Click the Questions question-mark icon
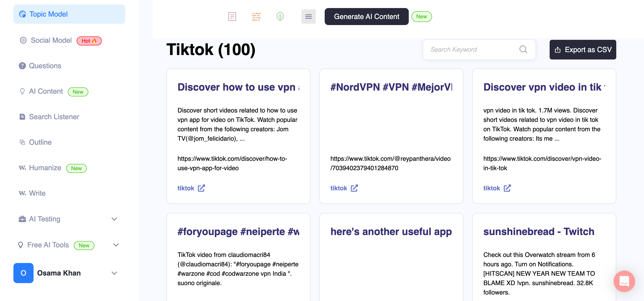 pyautogui.click(x=22, y=66)
